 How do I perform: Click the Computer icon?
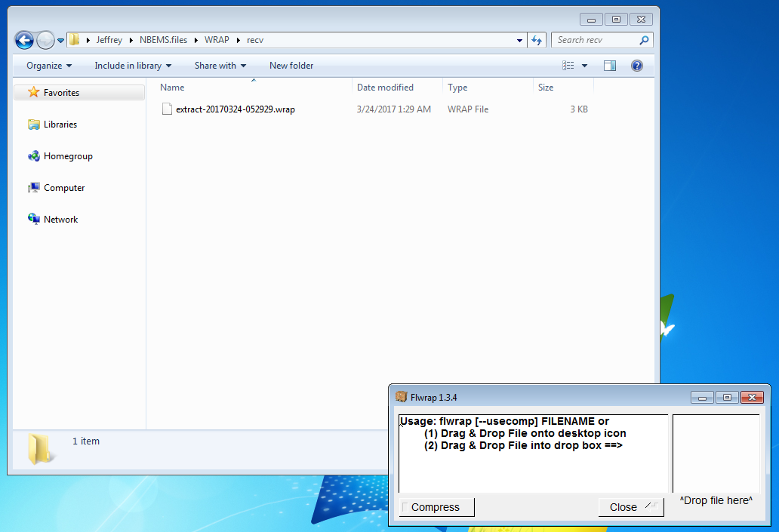point(34,188)
